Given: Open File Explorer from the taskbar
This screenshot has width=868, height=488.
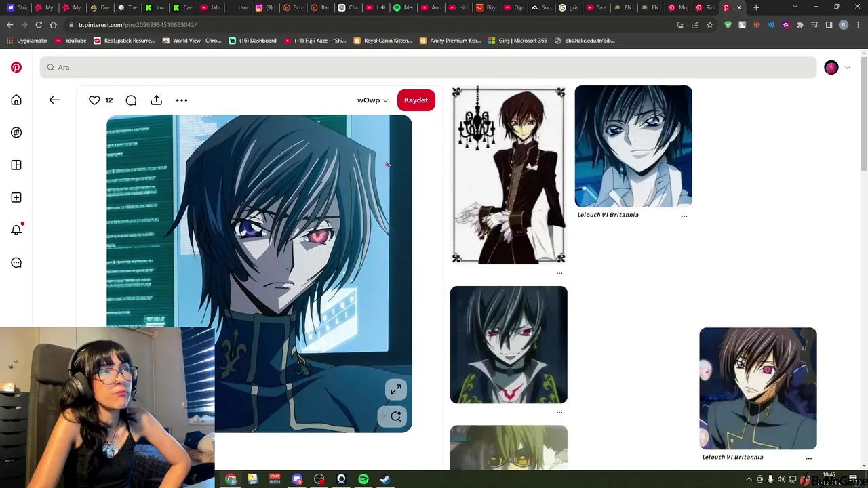Looking at the screenshot, I should (x=252, y=479).
